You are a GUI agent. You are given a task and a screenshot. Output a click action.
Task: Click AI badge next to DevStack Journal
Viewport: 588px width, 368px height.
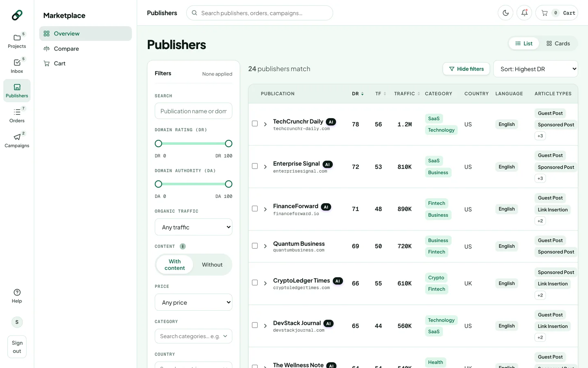point(329,324)
